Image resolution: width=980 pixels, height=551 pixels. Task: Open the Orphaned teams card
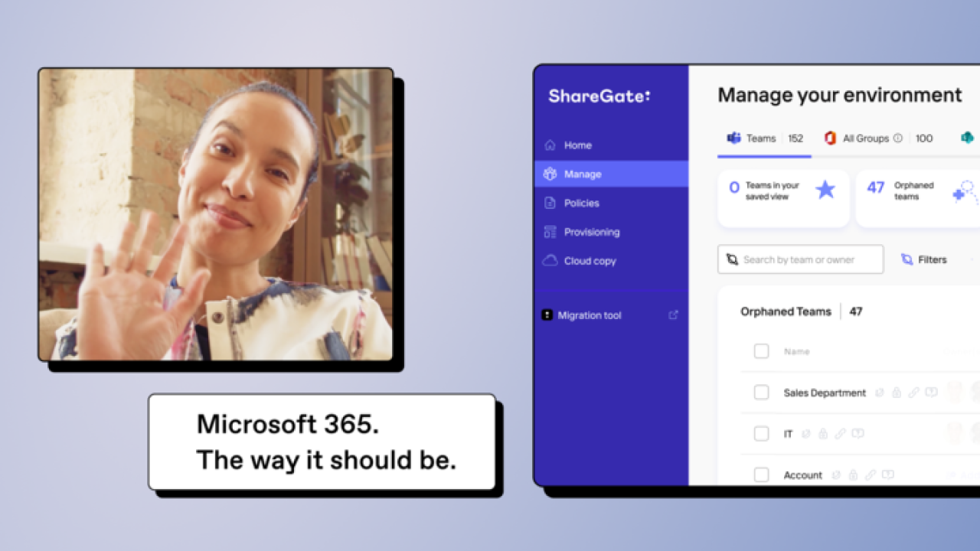[x=918, y=198]
